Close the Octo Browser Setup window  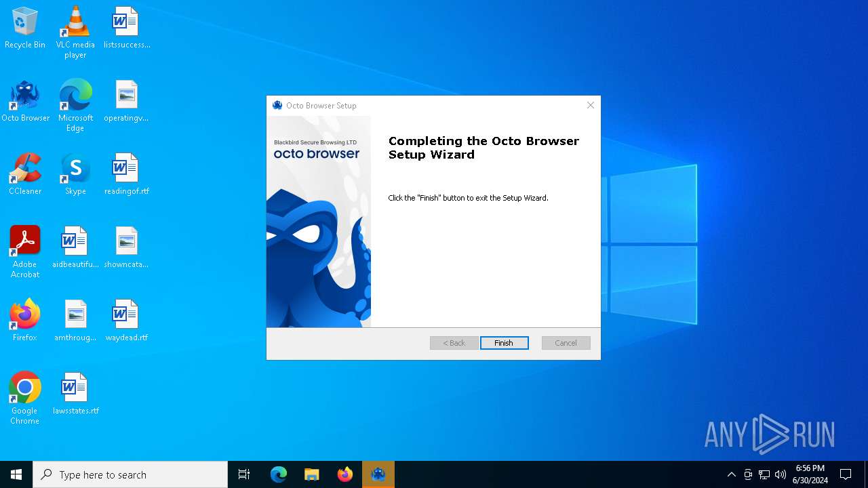[591, 105]
